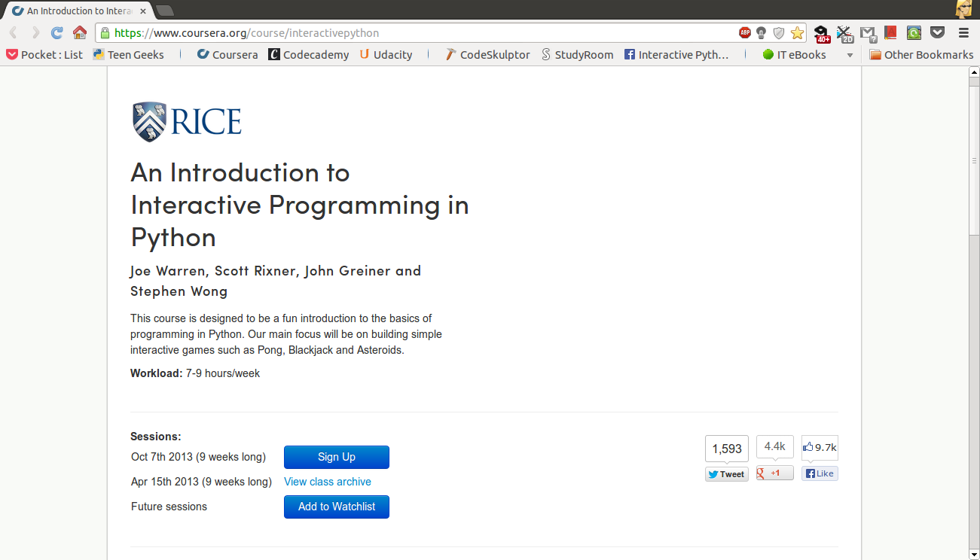This screenshot has width=980, height=560.
Task: Close the current browser tab
Action: pyautogui.click(x=143, y=11)
